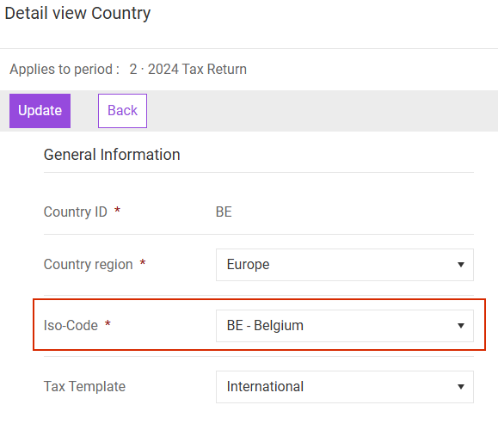
Task: Click the Detail view Country page title
Action: [77, 14]
